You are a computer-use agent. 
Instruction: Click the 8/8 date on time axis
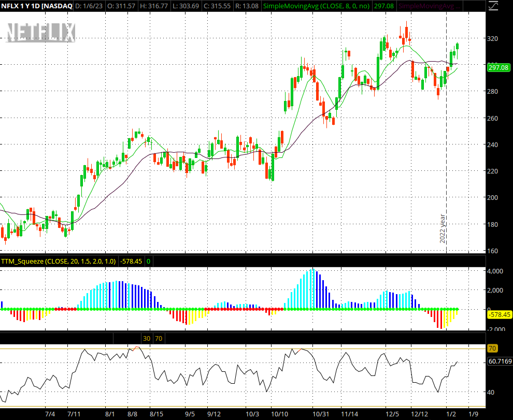[132, 414]
